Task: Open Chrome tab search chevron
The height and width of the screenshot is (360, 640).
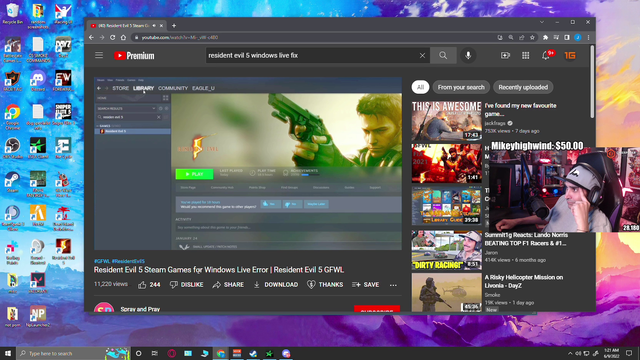Action: (542, 22)
